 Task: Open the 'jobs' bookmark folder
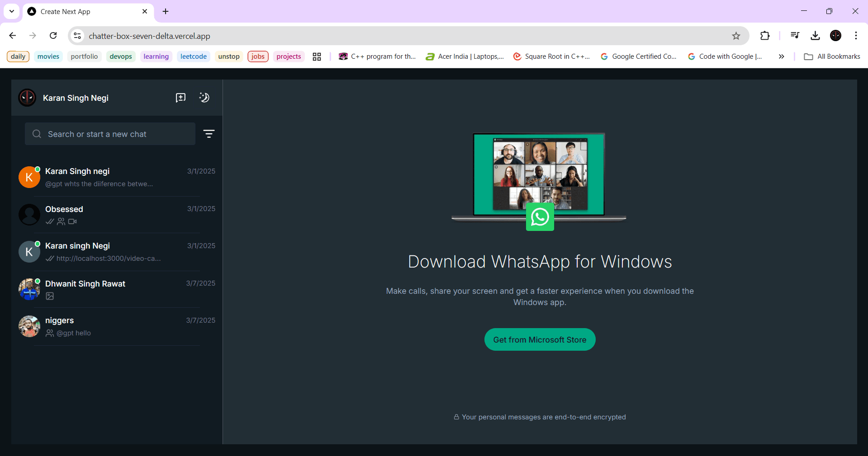[258, 56]
